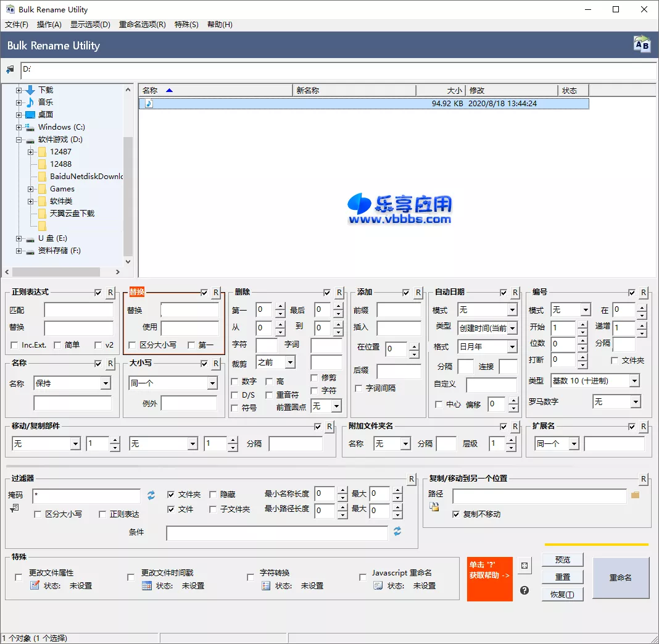The height and width of the screenshot is (644, 659).
Task: Expand the Games folder in the tree
Action: click(30, 188)
